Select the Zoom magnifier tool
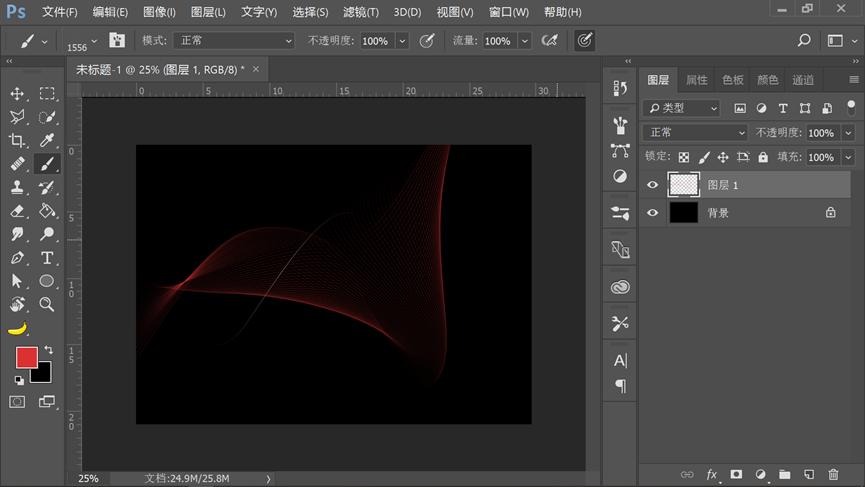 click(47, 304)
